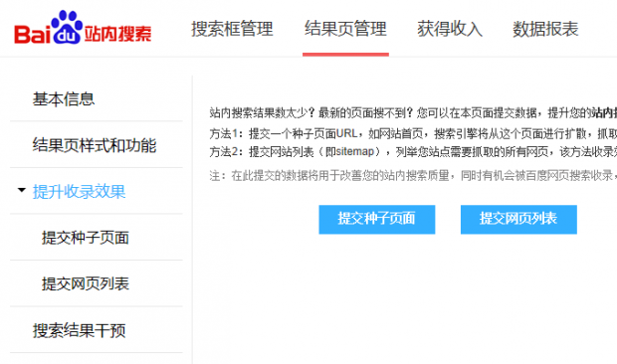Switch to the 获得收入 tab

click(x=450, y=29)
